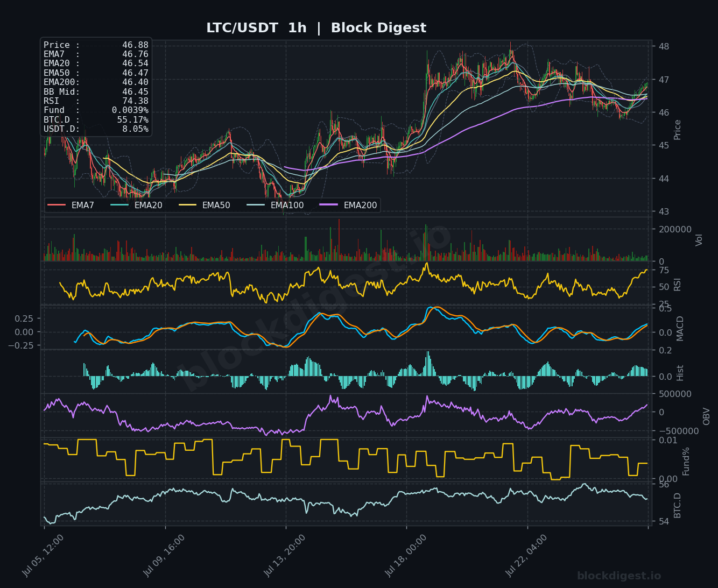Image resolution: width=718 pixels, height=588 pixels.
Task: Click the LTC/USDT 1h Block Digest chart title
Action: tap(316, 28)
